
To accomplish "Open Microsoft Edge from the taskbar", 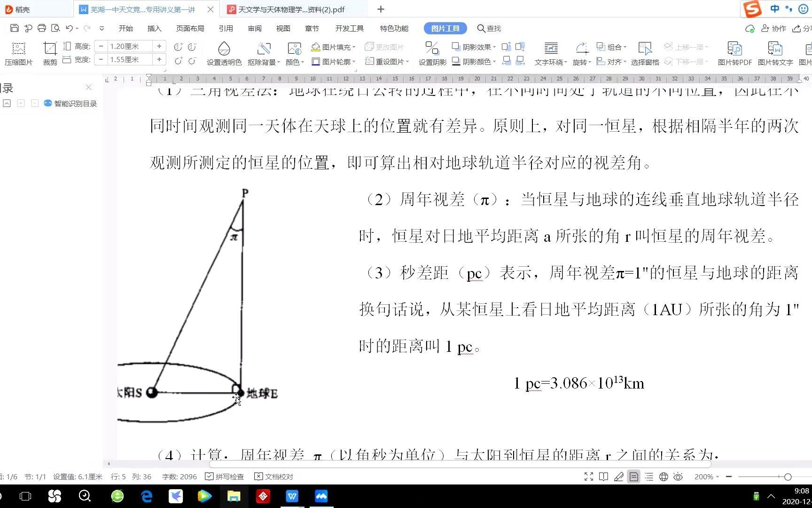I will coord(147,496).
